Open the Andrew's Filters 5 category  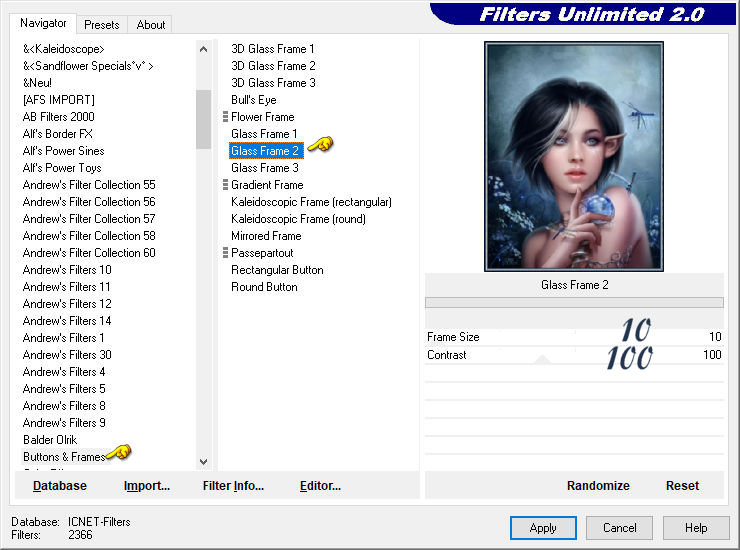(x=64, y=389)
